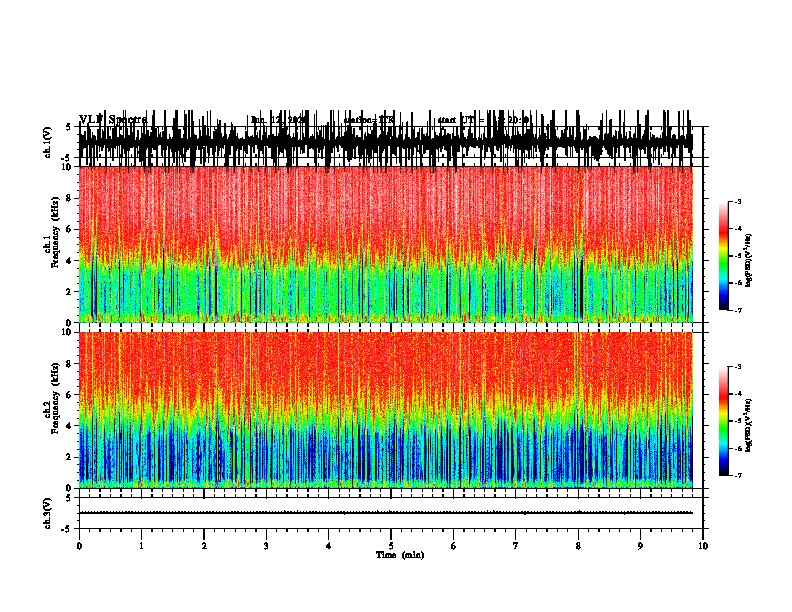Click time axis tick label "10"

(x=703, y=546)
